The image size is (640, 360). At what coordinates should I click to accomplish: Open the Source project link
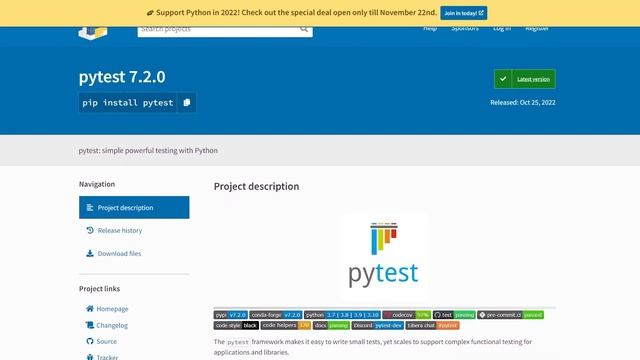coord(107,341)
